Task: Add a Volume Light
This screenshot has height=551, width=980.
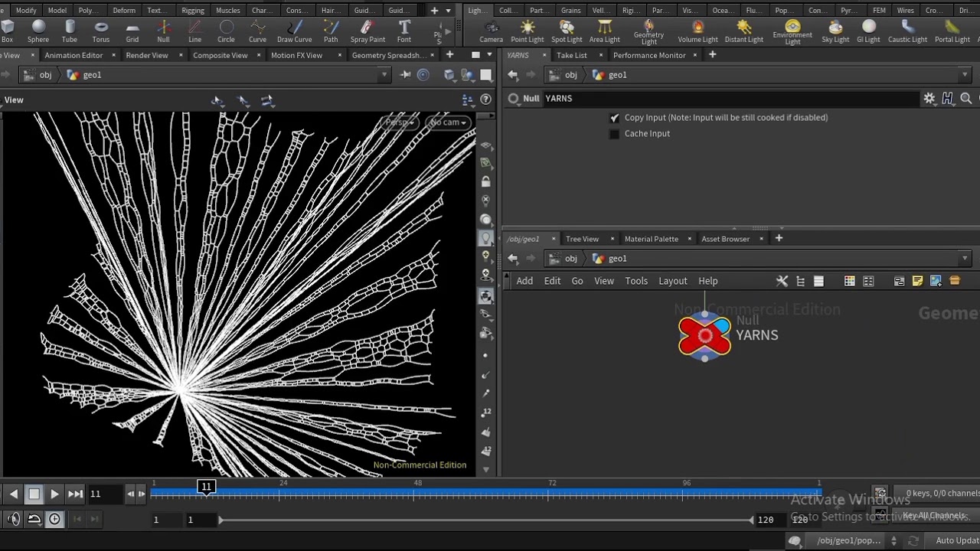Action: (697, 31)
